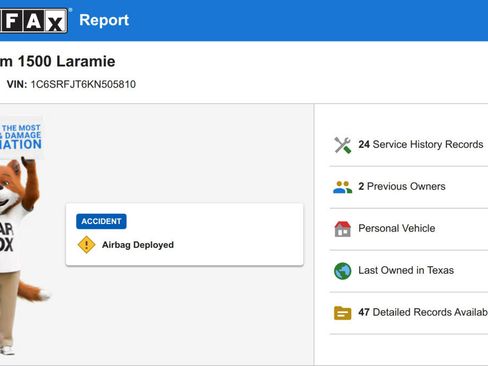
Task: Click the yellow diamond airbag warning icon
Action: 86,245
